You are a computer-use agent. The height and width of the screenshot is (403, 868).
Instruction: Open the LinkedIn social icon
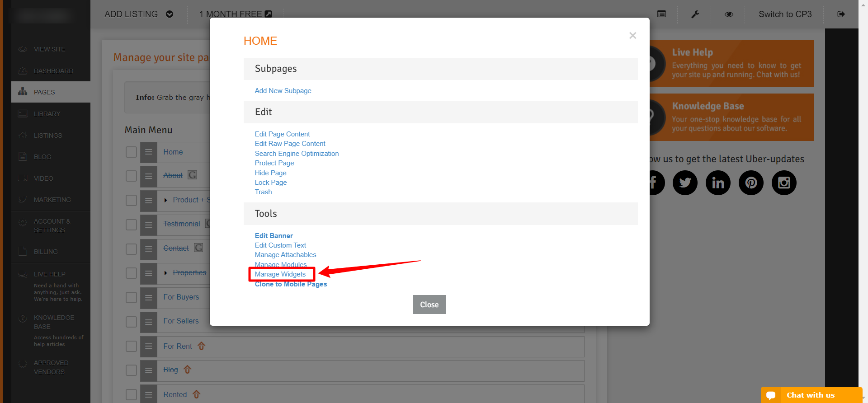[x=718, y=183]
